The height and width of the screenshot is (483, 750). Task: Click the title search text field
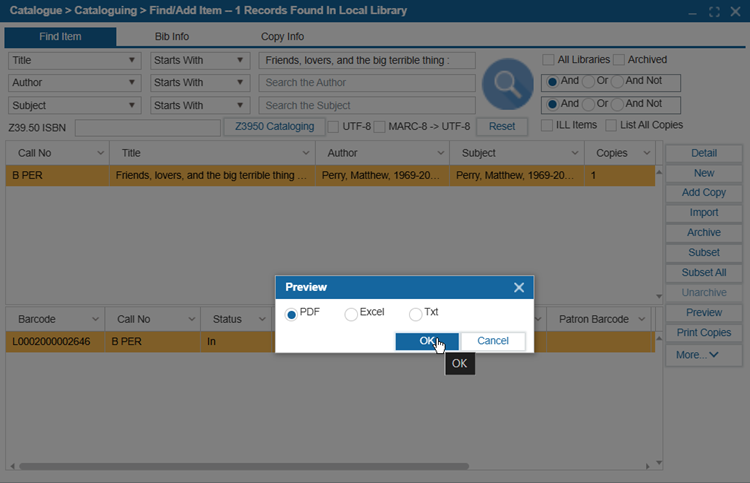pos(367,60)
